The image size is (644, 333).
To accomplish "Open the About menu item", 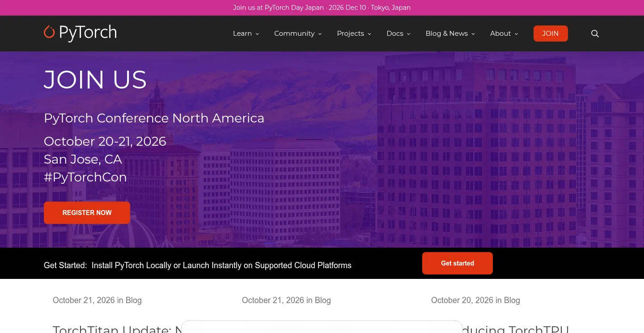I will pos(500,34).
